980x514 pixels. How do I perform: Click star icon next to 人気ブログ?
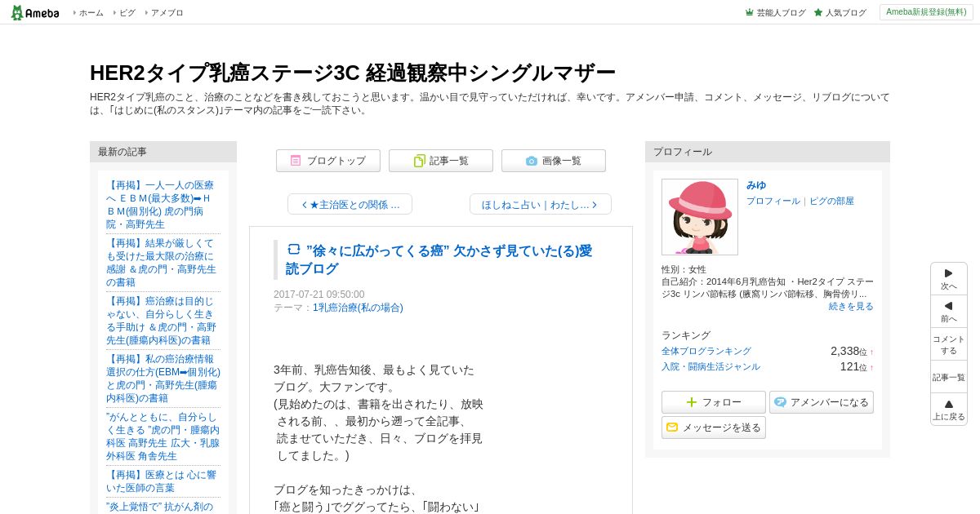(818, 12)
